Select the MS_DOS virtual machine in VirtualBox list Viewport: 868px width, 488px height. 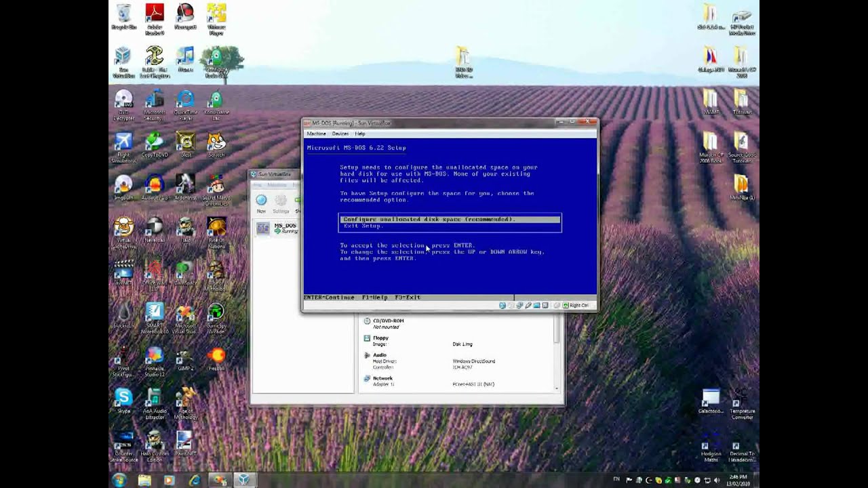(277, 228)
